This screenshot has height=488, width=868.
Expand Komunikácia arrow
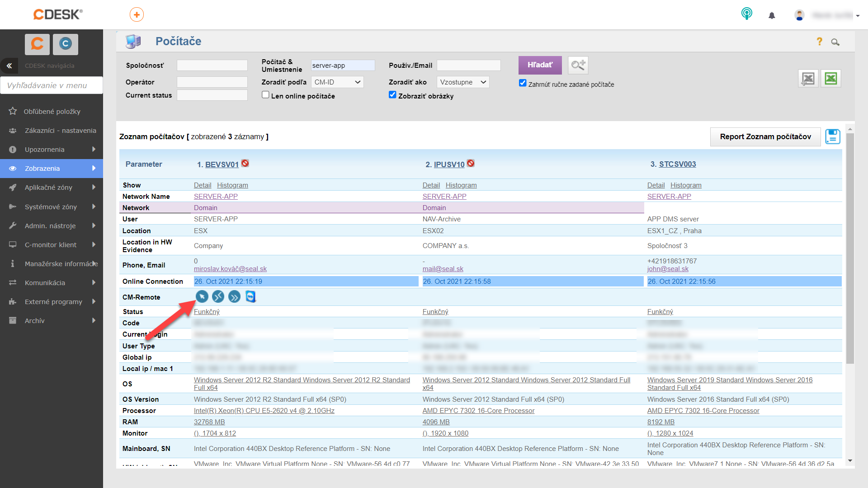click(x=94, y=282)
